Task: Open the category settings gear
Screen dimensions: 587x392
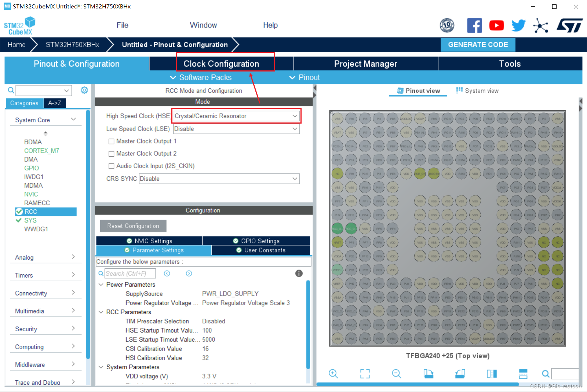Action: coord(84,90)
